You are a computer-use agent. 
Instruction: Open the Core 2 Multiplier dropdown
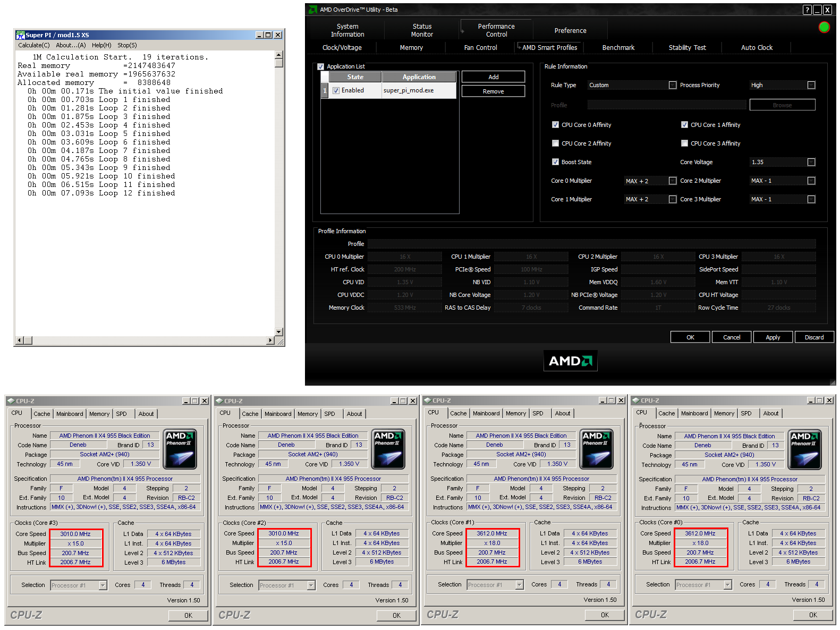tap(811, 181)
